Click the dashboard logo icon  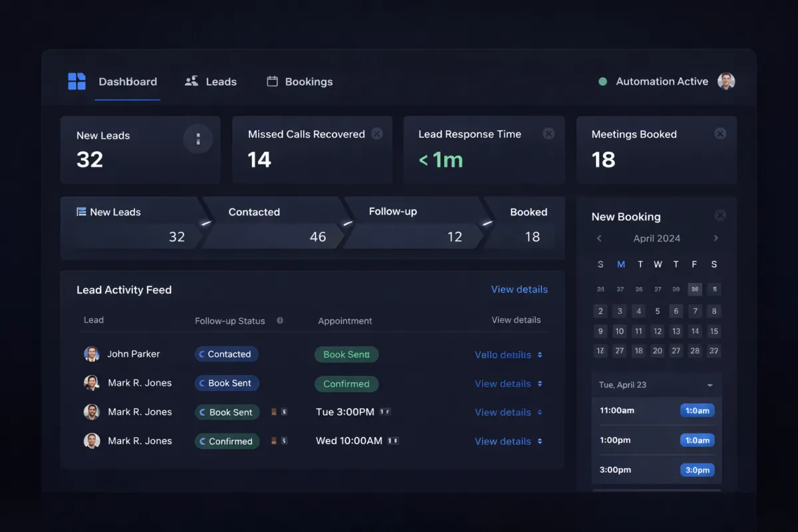pyautogui.click(x=77, y=82)
